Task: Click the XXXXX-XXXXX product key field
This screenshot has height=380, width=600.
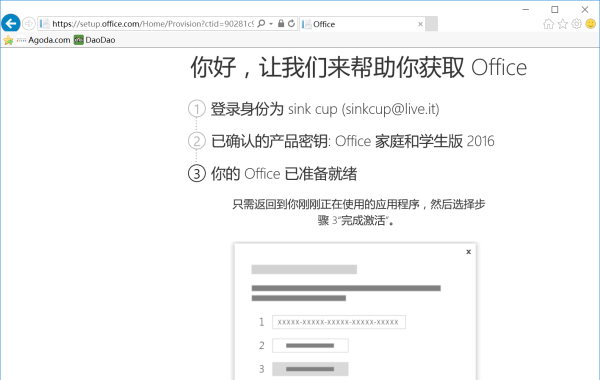Action: click(339, 322)
